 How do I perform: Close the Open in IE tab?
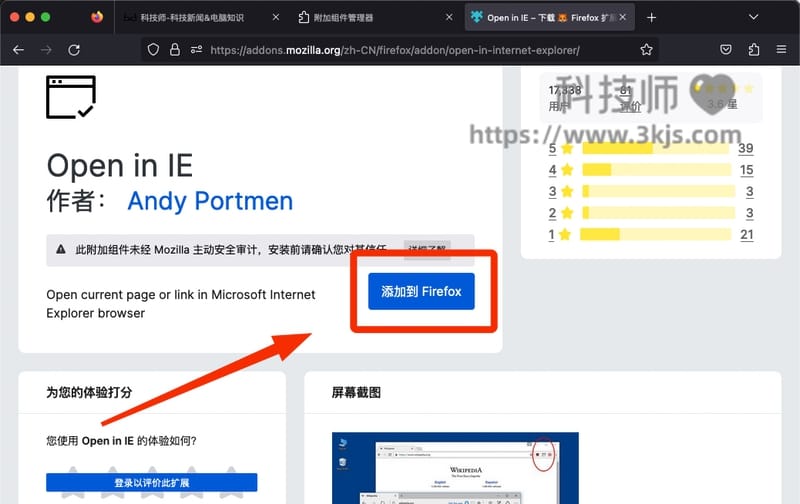[623, 17]
